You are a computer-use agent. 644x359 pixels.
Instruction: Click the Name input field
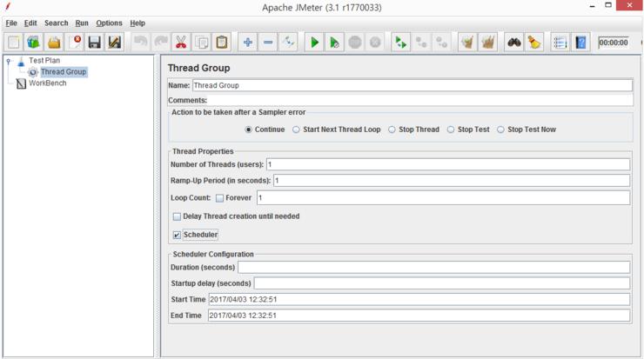click(x=413, y=85)
